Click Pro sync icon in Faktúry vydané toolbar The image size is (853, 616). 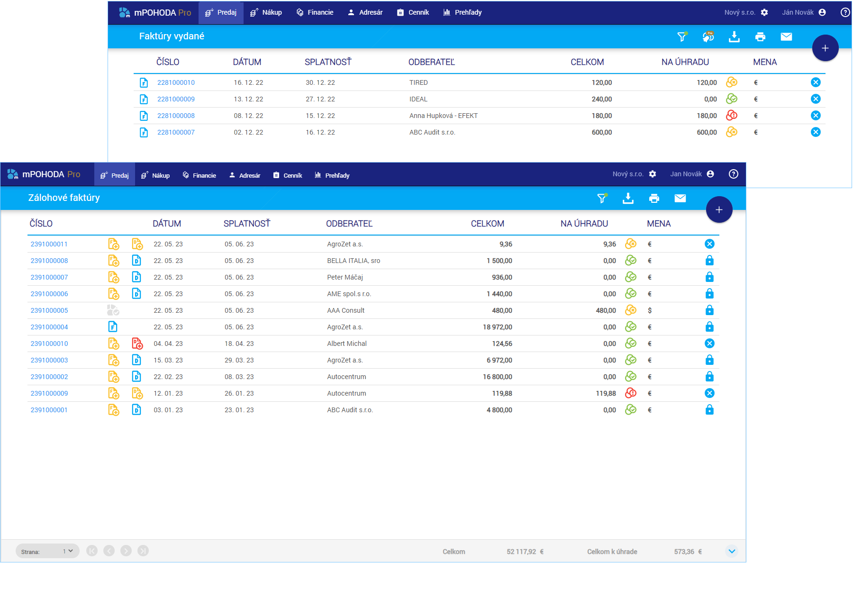point(708,36)
